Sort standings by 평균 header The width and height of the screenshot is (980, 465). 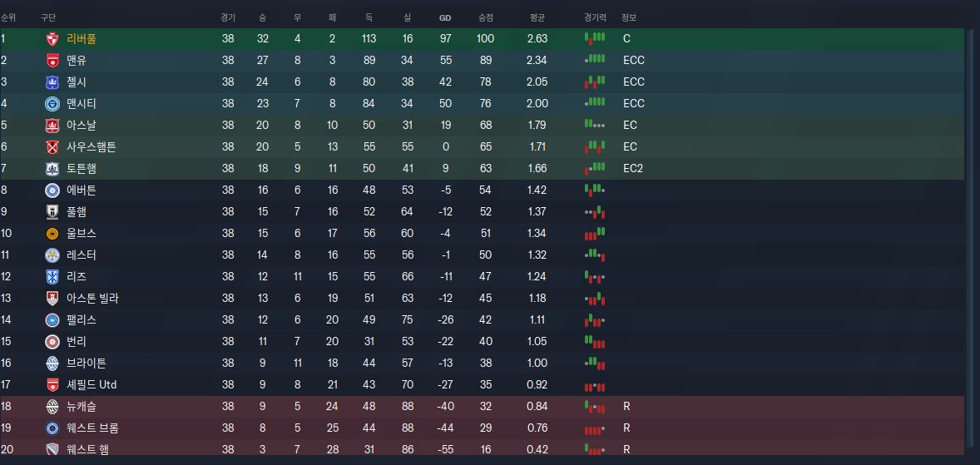tap(537, 17)
